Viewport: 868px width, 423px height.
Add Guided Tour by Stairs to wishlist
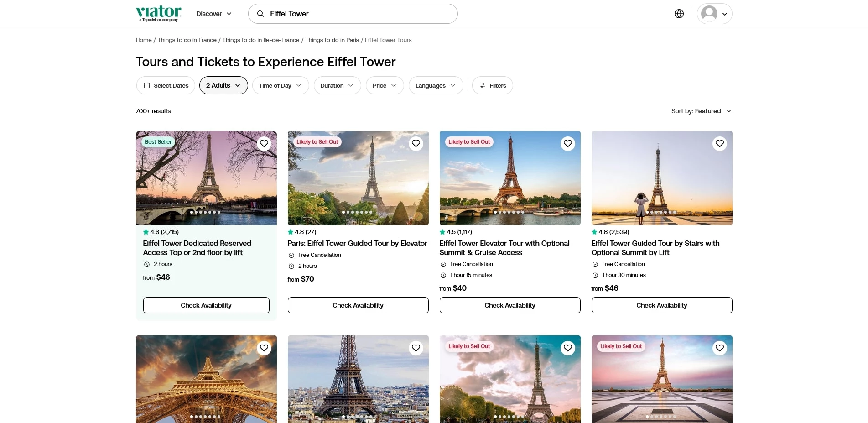719,144
